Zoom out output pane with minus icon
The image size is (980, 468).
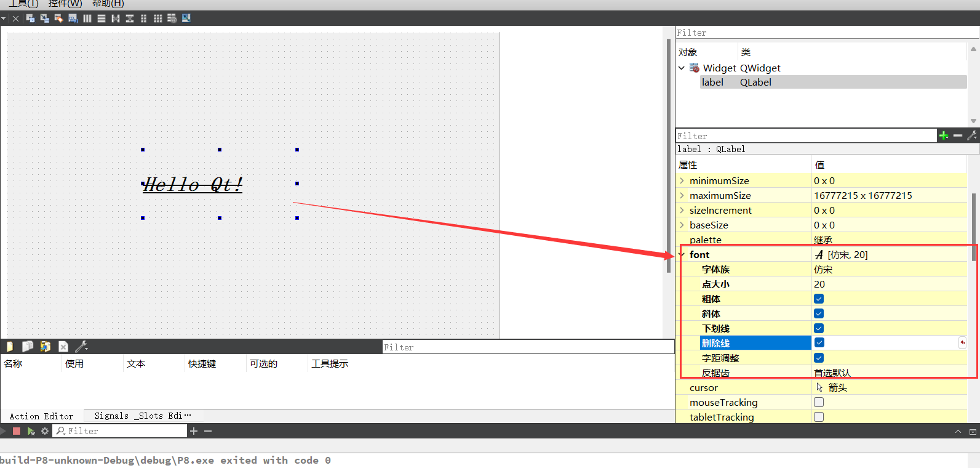[208, 431]
